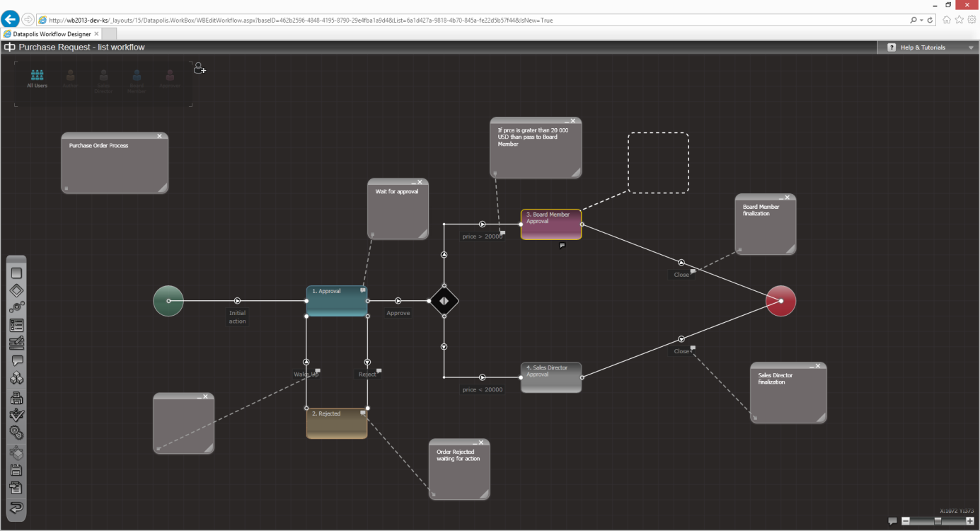The image size is (980, 531).
Task: Minimize the Purchase Order Process note
Action: 152,137
